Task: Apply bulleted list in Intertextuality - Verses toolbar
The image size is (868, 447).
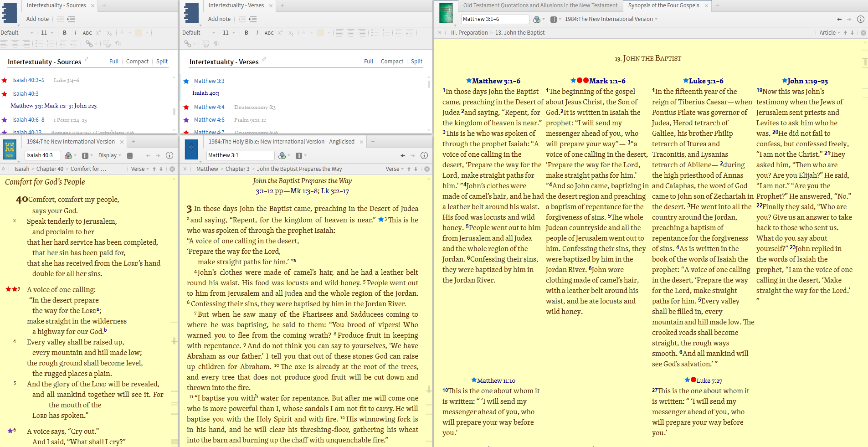Action: 375,33
